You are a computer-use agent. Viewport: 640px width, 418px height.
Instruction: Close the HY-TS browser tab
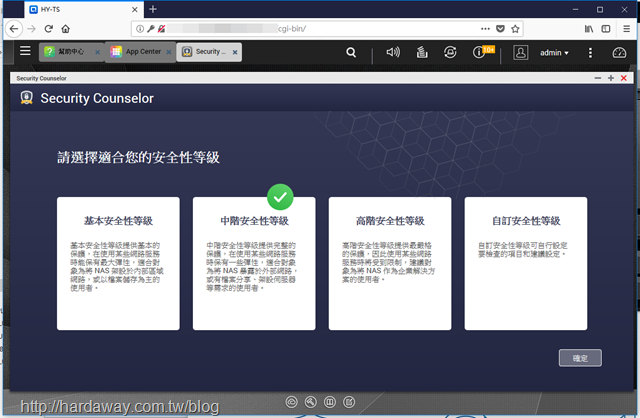[135, 9]
